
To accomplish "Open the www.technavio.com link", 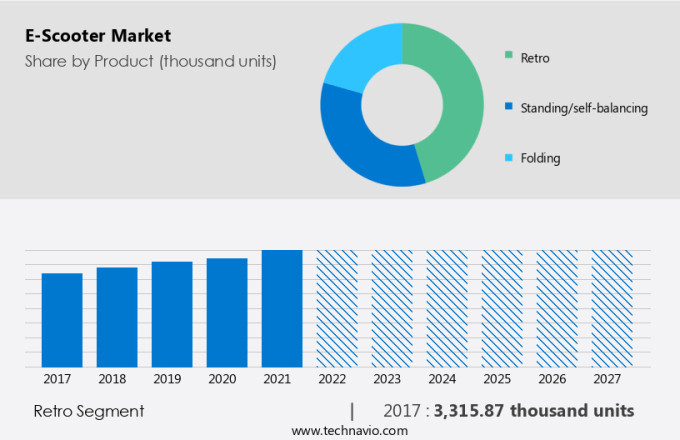I will (350, 430).
